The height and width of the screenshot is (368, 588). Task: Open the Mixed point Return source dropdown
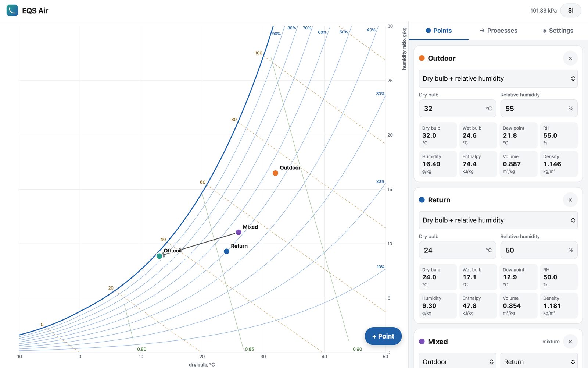pyautogui.click(x=539, y=361)
